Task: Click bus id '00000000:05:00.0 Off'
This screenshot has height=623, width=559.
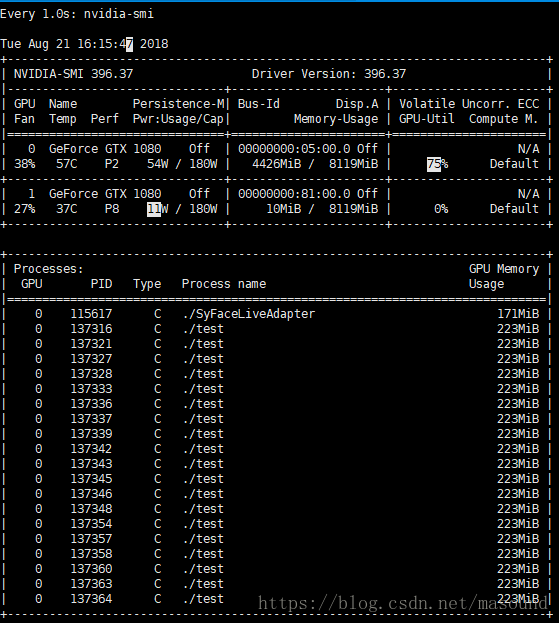Action: pyautogui.click(x=308, y=149)
